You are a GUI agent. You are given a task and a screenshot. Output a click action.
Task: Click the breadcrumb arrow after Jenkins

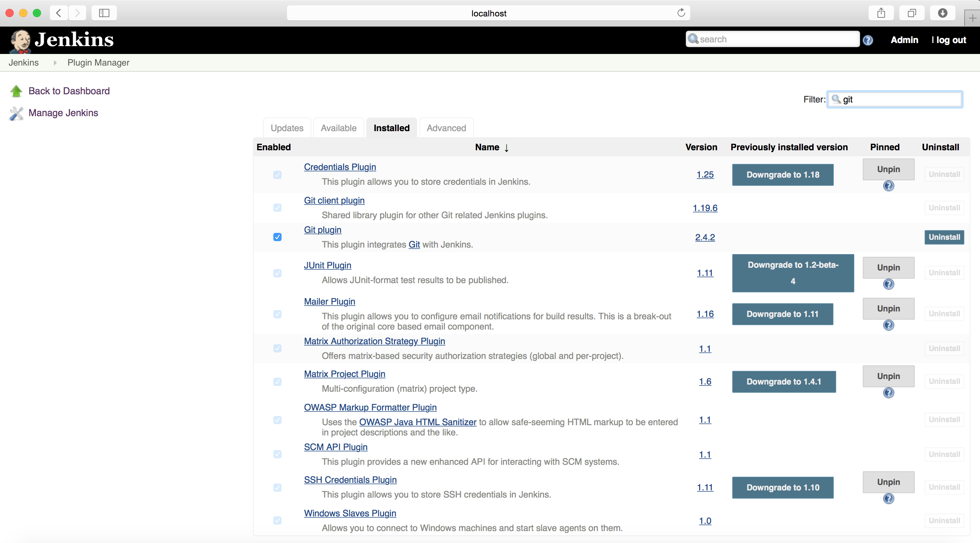55,63
